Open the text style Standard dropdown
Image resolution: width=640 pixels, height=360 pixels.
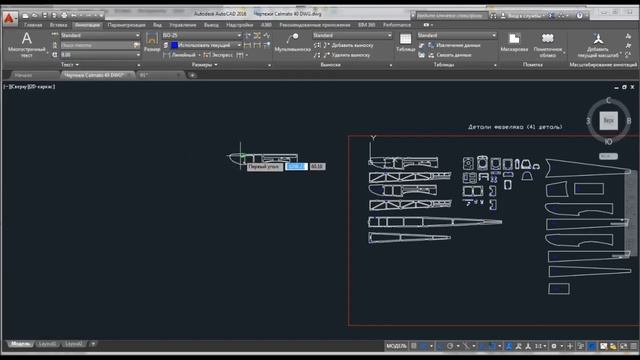(x=100, y=36)
